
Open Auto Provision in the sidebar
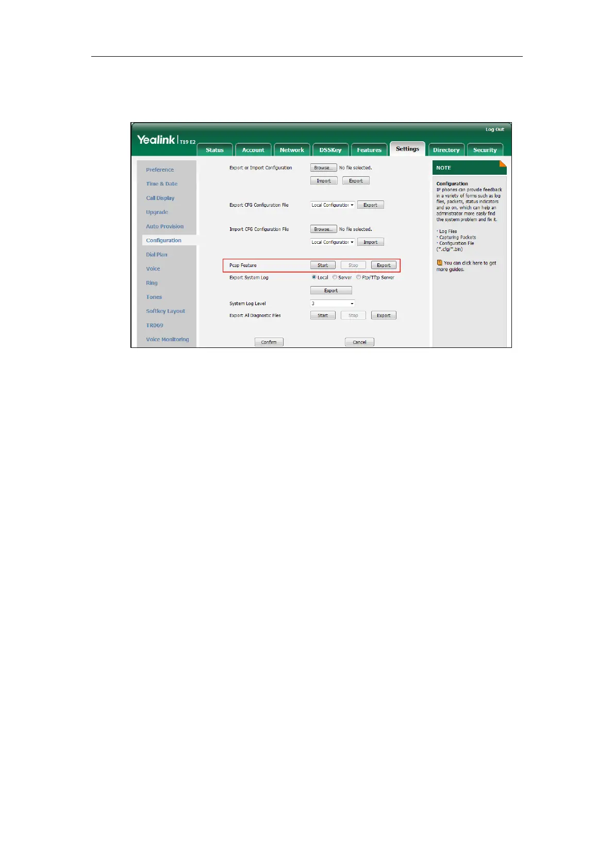pyautogui.click(x=164, y=226)
